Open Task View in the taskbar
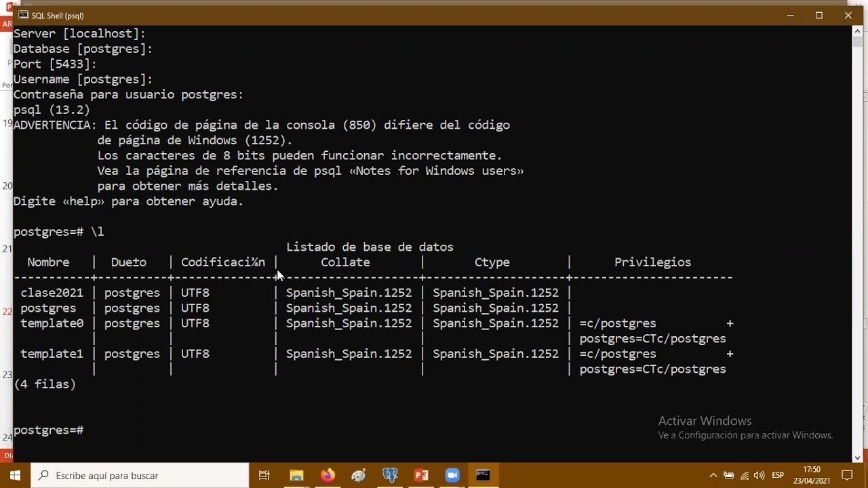Screen dimensions: 868x488 tap(264, 476)
